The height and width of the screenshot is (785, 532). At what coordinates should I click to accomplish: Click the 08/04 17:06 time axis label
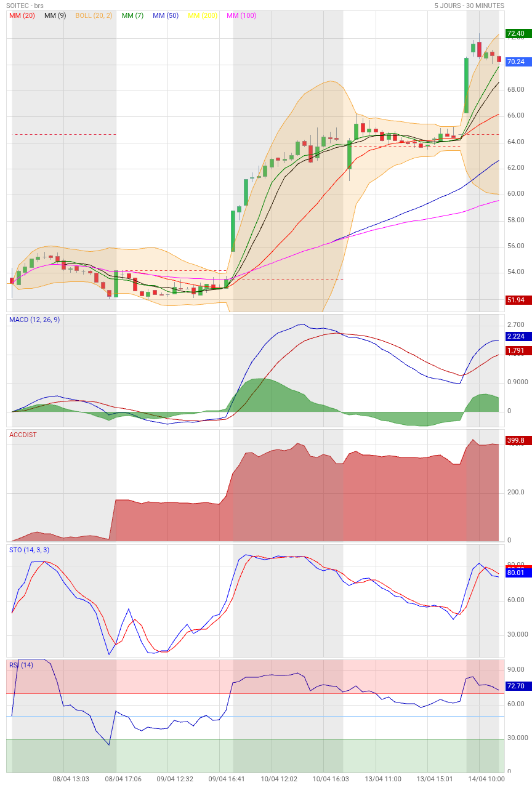(x=123, y=779)
